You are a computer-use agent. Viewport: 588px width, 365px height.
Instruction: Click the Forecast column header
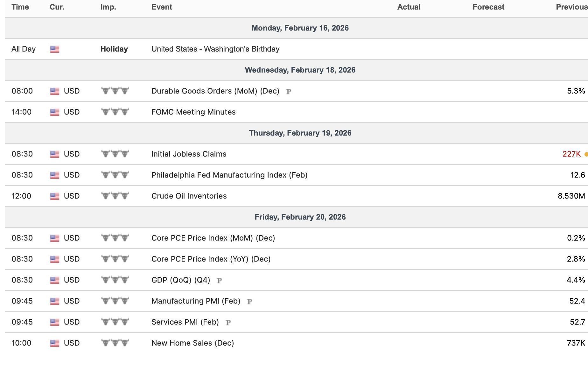pyautogui.click(x=488, y=7)
